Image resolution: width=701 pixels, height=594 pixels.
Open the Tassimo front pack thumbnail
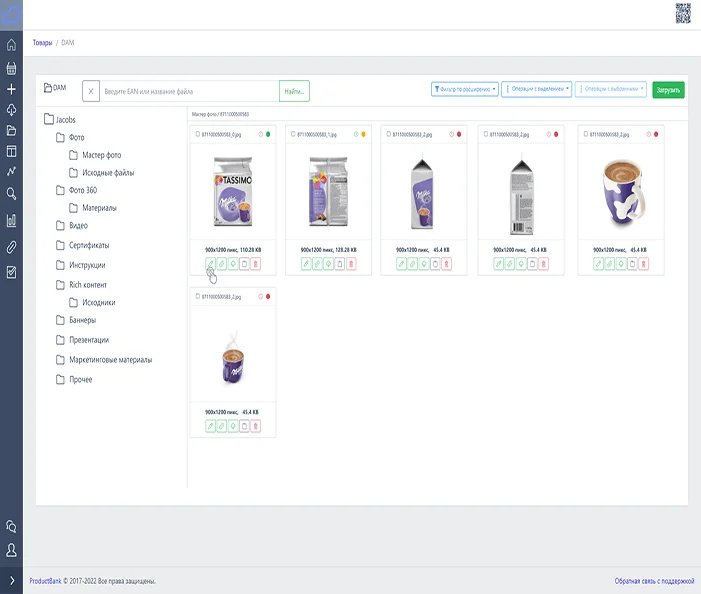click(x=233, y=191)
